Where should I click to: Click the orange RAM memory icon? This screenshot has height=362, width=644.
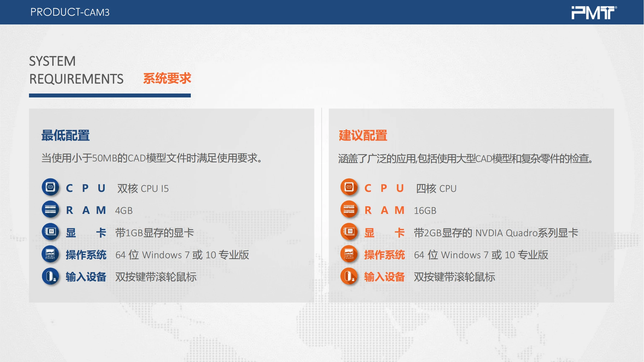[349, 209]
